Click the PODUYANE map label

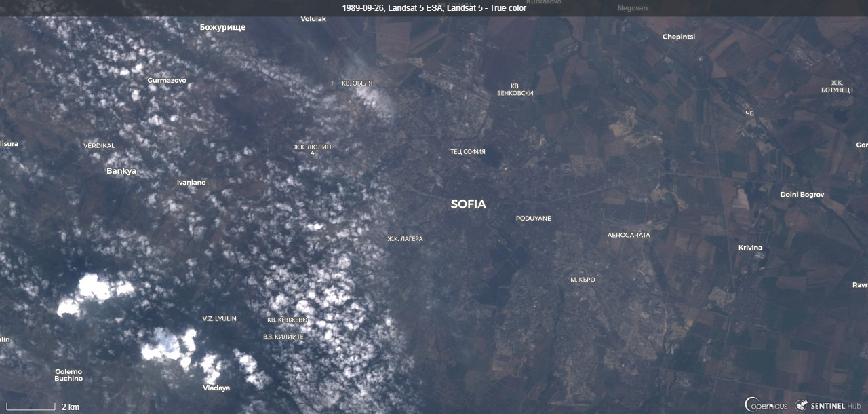point(534,219)
